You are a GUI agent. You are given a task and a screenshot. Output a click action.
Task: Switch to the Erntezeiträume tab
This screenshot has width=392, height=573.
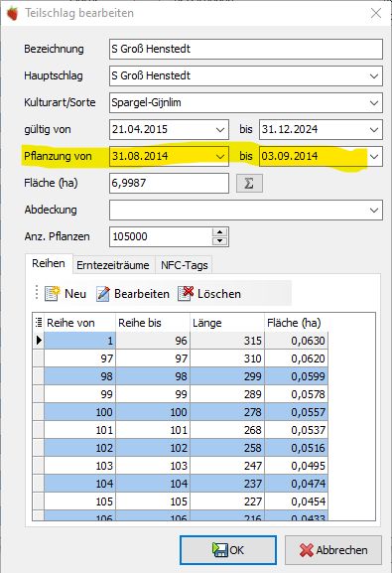pyautogui.click(x=113, y=265)
